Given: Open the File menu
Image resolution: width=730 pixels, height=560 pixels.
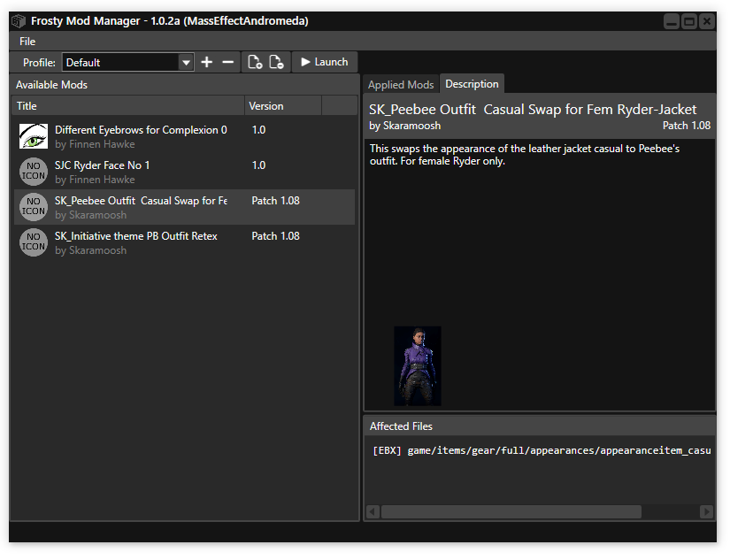Looking at the screenshot, I should click(x=27, y=42).
